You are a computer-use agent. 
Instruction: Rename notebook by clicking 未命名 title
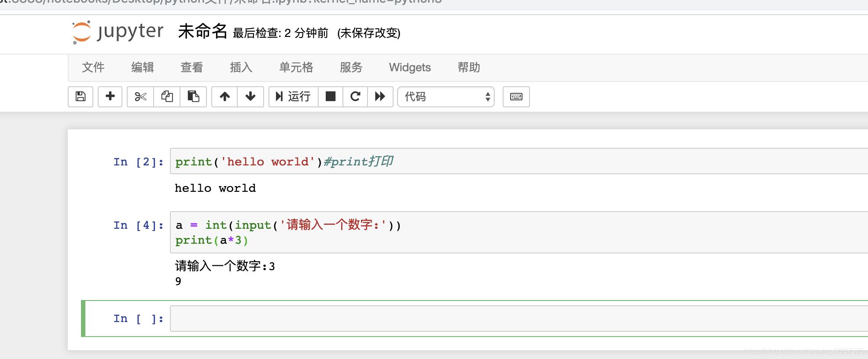[x=202, y=32]
